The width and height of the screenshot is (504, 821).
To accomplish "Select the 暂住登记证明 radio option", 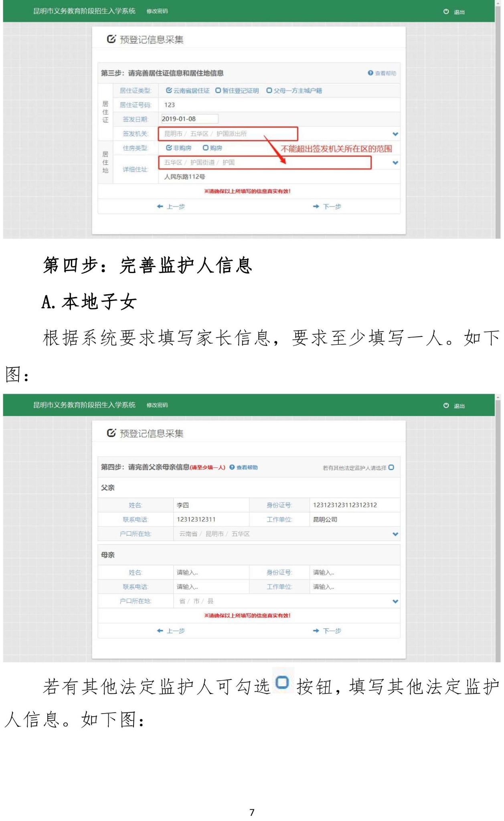I will point(218,91).
